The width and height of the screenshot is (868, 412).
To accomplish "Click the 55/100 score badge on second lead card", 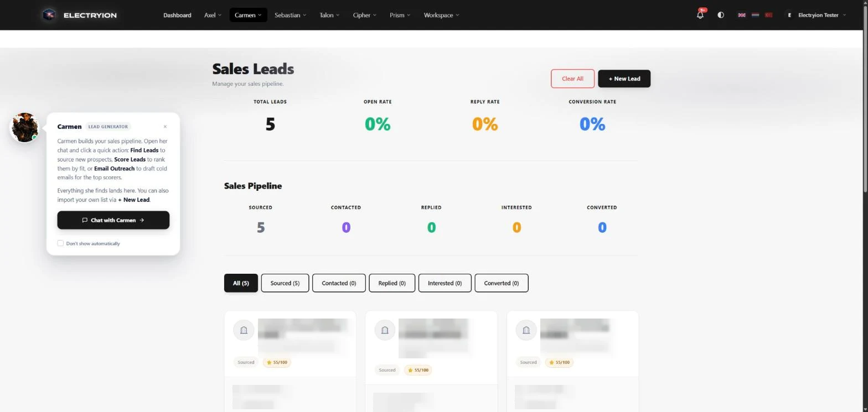I will click(x=418, y=370).
